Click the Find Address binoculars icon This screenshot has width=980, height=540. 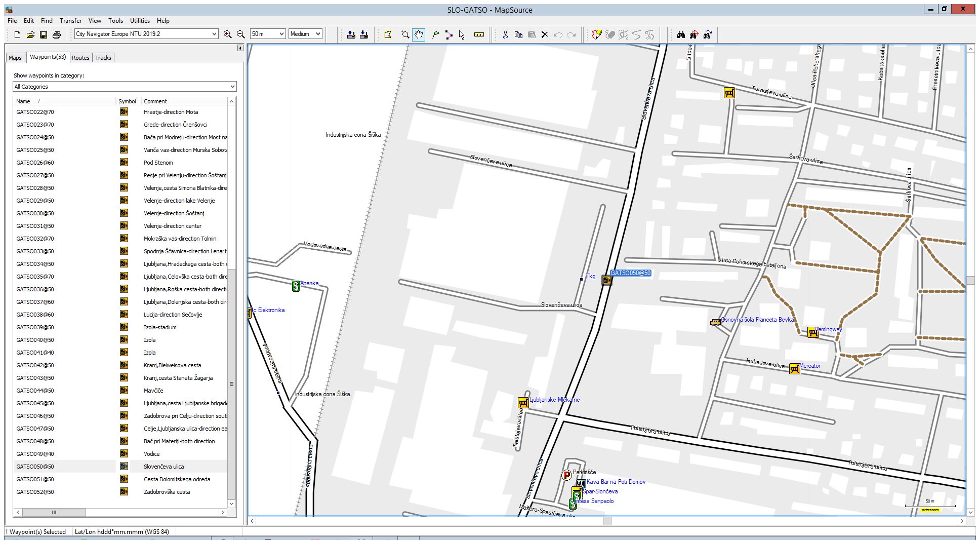tap(707, 34)
